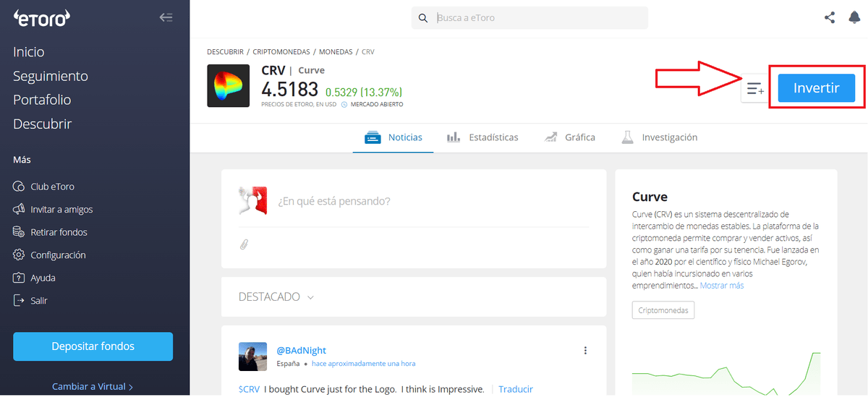Switch to the Gráfica tab
Image resolution: width=868 pixels, height=397 pixels.
(570, 137)
